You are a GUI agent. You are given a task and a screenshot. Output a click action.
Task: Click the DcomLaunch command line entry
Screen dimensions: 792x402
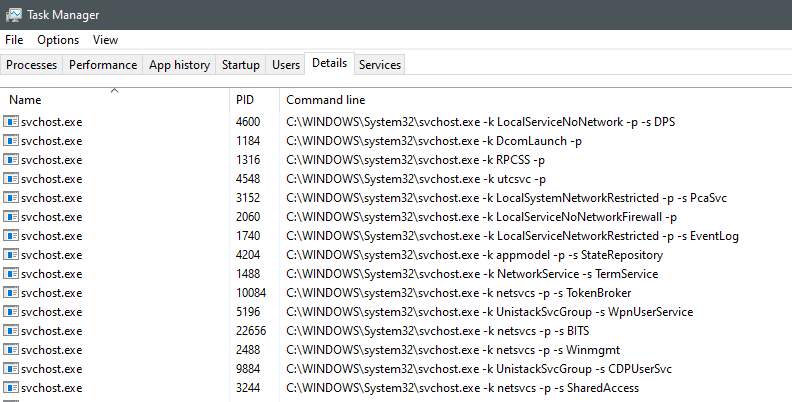(x=434, y=141)
